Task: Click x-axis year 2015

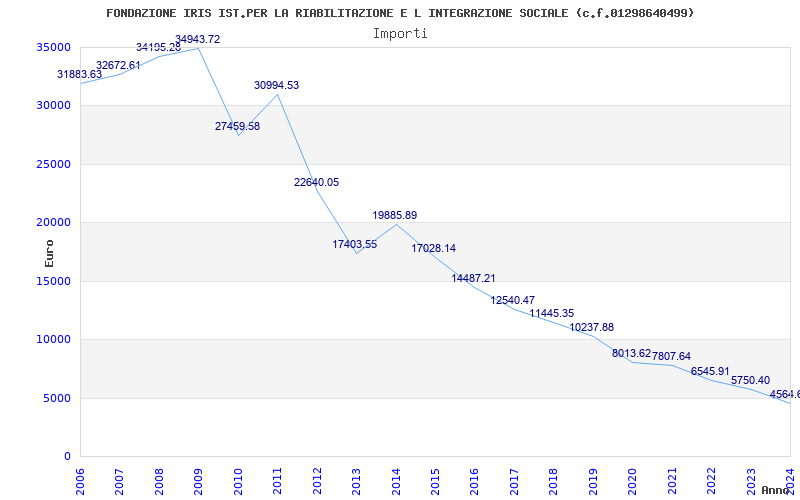Action: [x=435, y=481]
